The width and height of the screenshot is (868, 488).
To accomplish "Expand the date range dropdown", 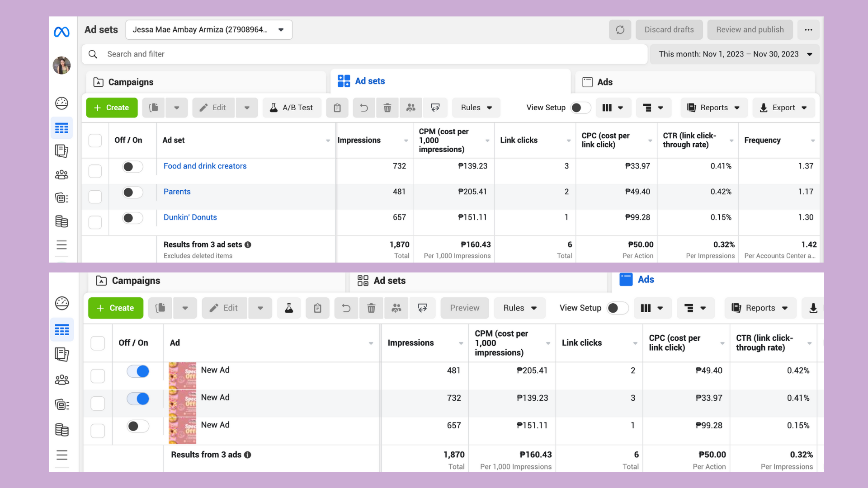I will pos(735,54).
